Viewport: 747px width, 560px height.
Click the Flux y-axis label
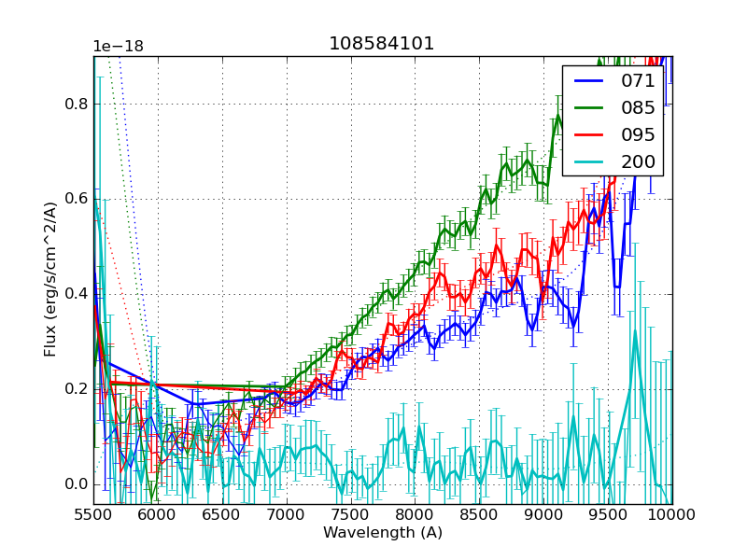(x=50, y=280)
